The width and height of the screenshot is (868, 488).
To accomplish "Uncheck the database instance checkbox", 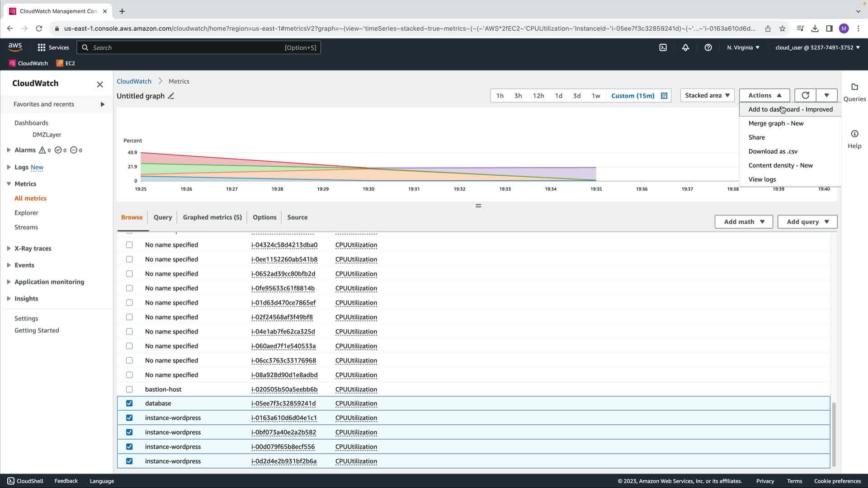I will 129,404.
